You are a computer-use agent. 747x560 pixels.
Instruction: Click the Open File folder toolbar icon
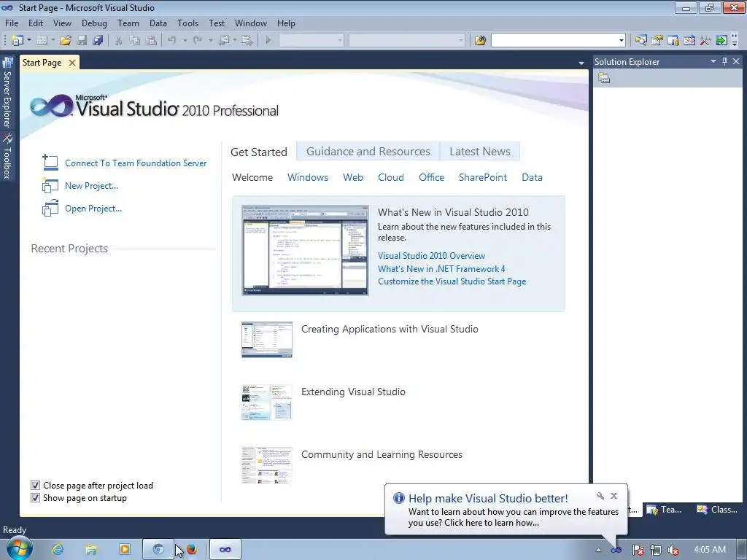pyautogui.click(x=66, y=41)
